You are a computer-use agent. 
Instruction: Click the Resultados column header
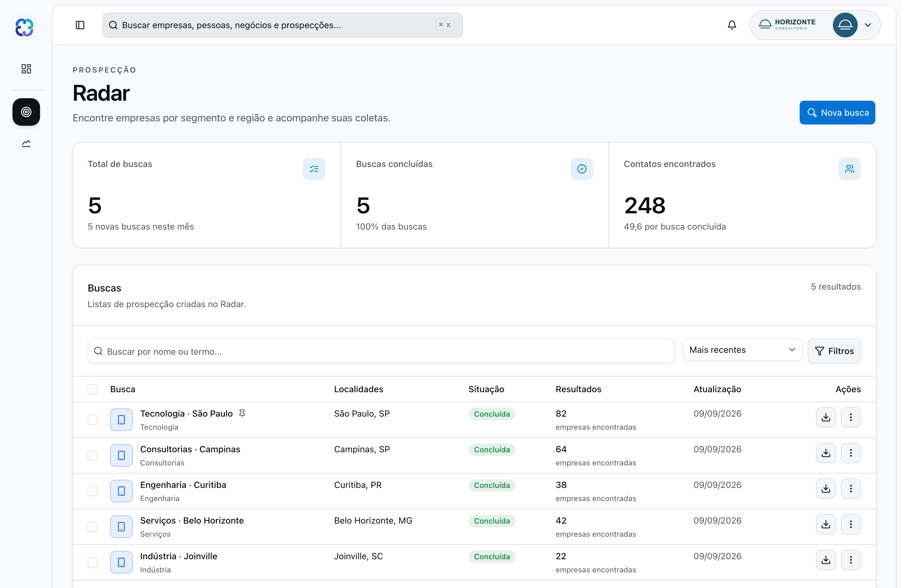pos(578,389)
